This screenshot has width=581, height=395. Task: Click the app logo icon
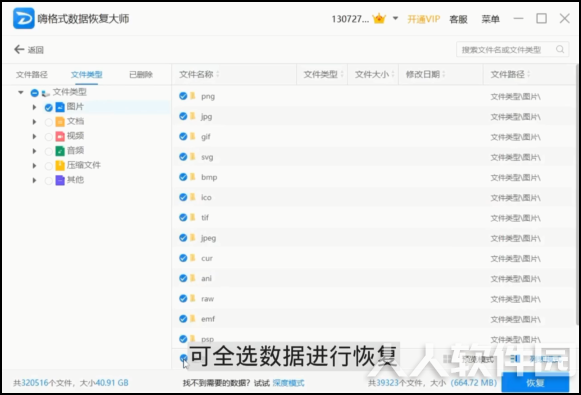(x=24, y=18)
